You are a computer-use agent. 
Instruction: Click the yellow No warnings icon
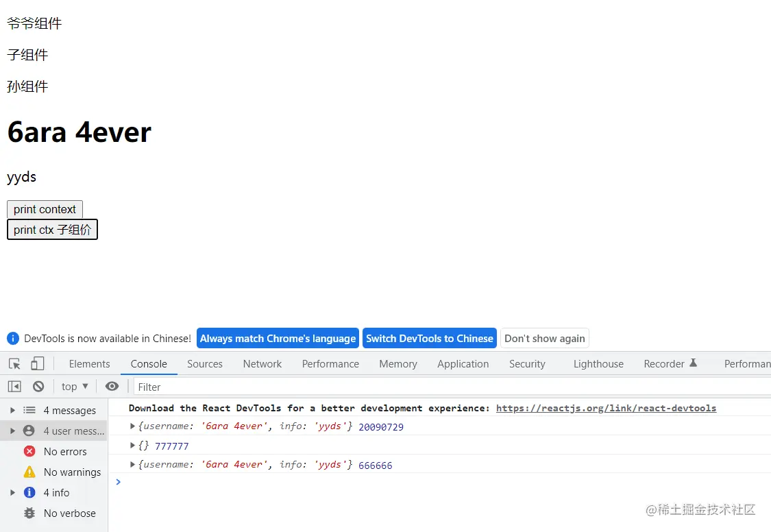[29, 472]
